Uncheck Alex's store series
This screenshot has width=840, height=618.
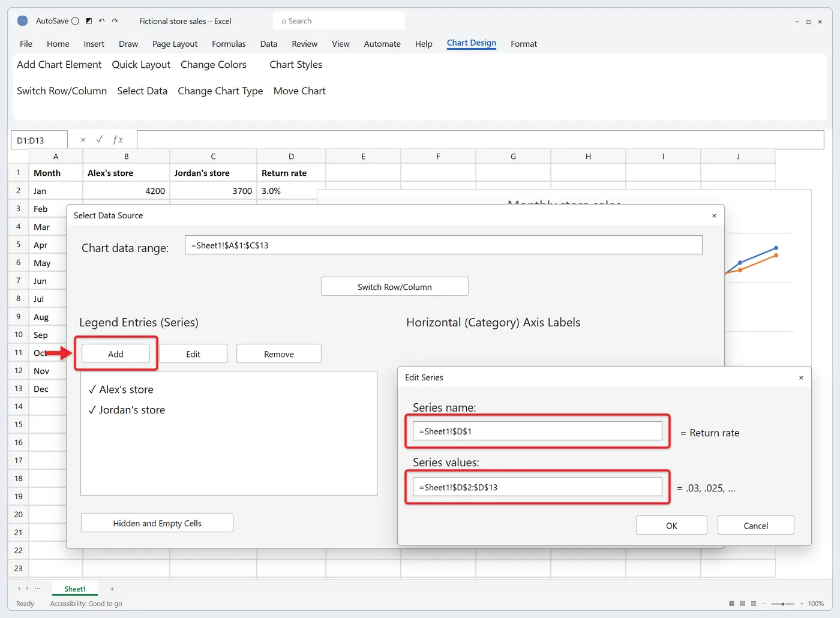point(92,389)
